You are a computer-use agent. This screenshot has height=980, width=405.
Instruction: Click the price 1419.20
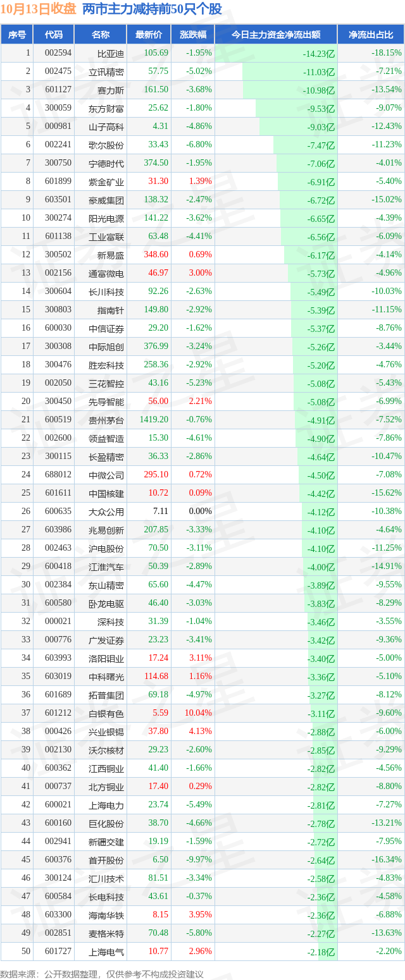point(154,420)
